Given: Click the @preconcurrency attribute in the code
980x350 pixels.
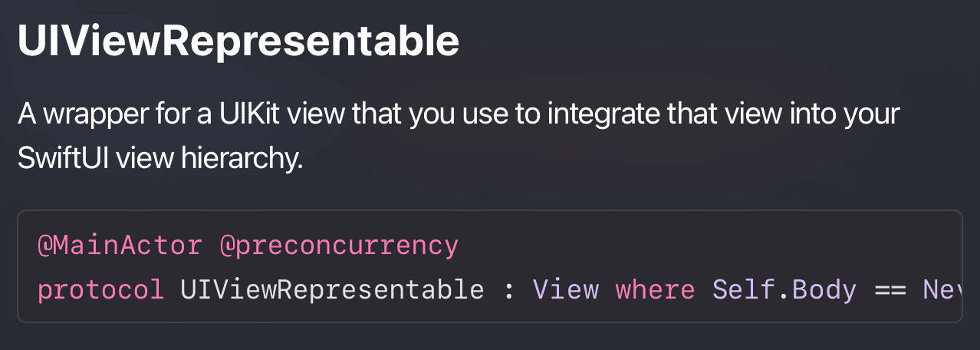Looking at the screenshot, I should click(338, 246).
